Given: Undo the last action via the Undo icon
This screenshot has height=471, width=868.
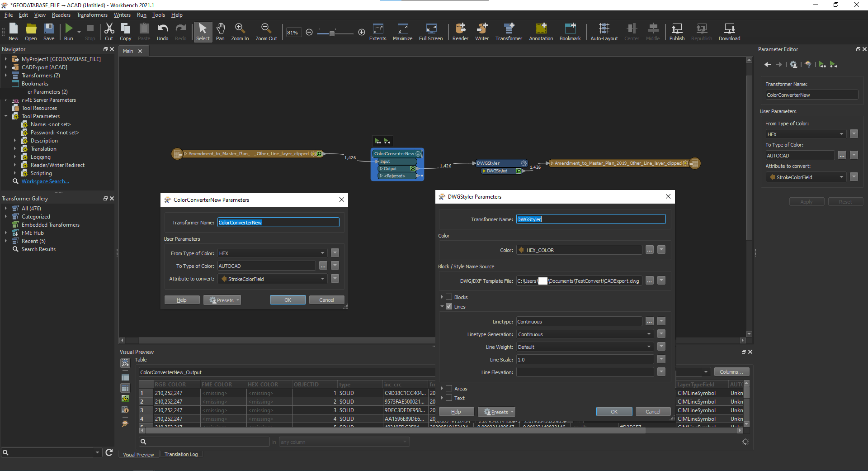Looking at the screenshot, I should 163,32.
